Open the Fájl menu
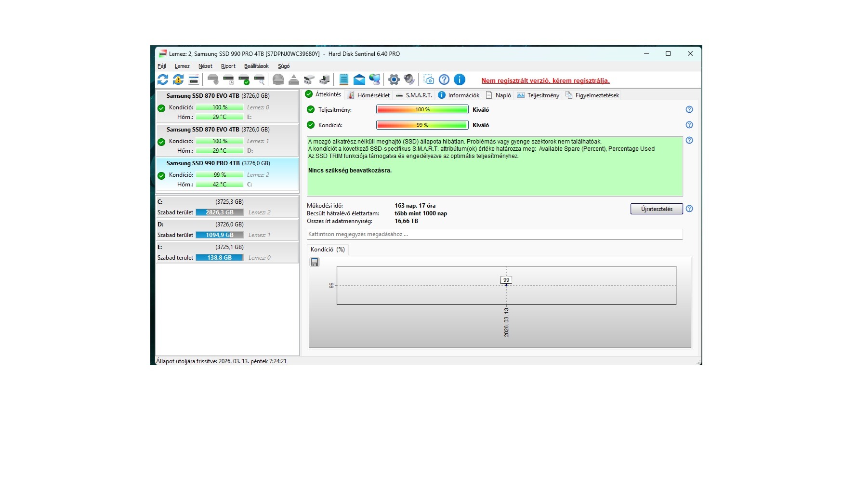This screenshot has width=868, height=501. tap(162, 66)
